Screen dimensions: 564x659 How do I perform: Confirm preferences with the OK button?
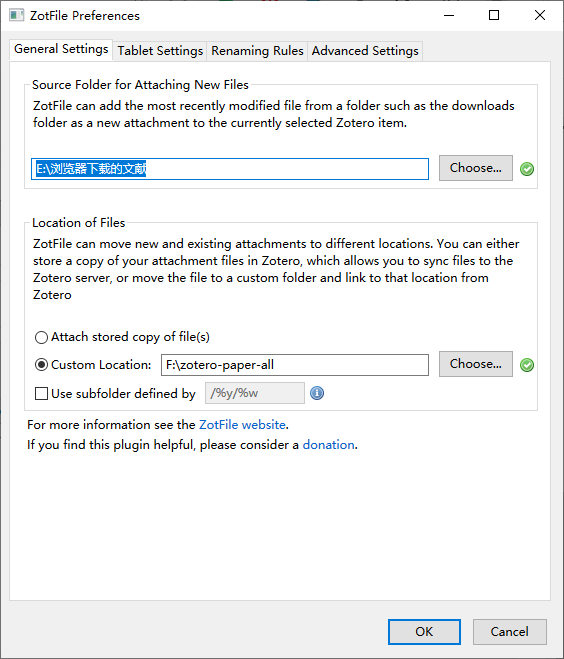click(424, 632)
